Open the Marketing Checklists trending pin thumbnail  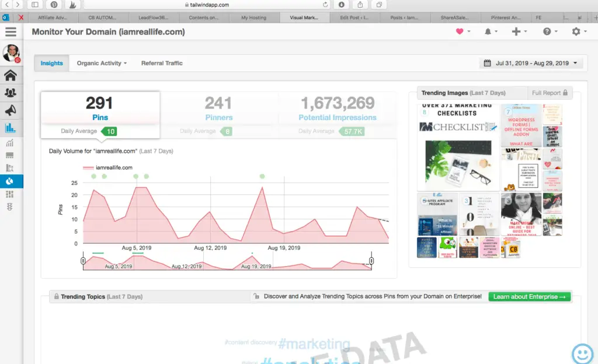[458, 147]
